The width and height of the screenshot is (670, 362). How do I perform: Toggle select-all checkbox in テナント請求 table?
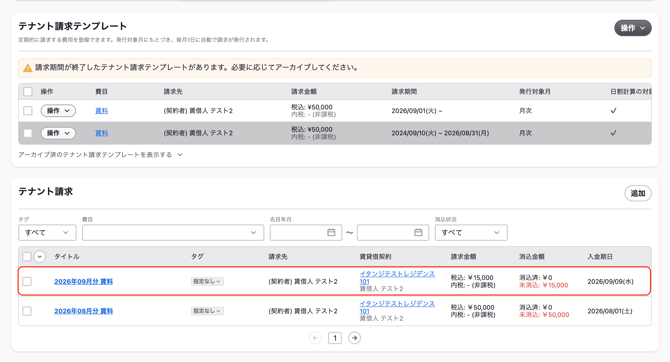click(27, 256)
